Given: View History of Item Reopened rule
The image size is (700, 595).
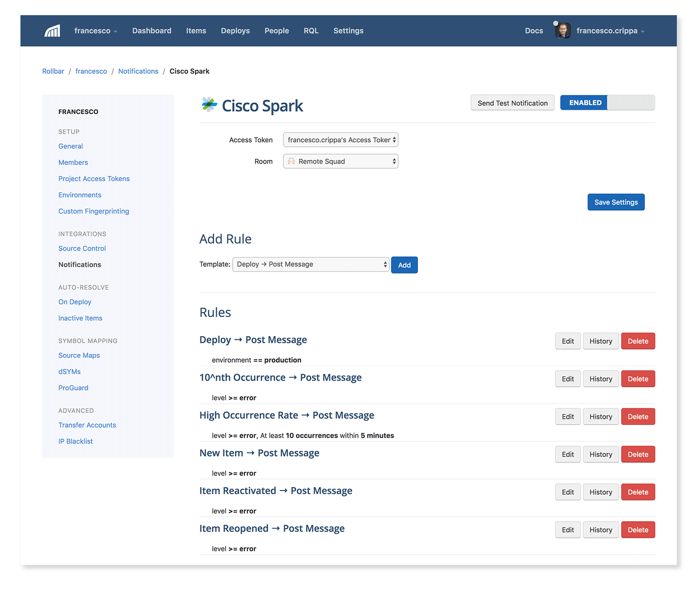Looking at the screenshot, I should (x=601, y=530).
